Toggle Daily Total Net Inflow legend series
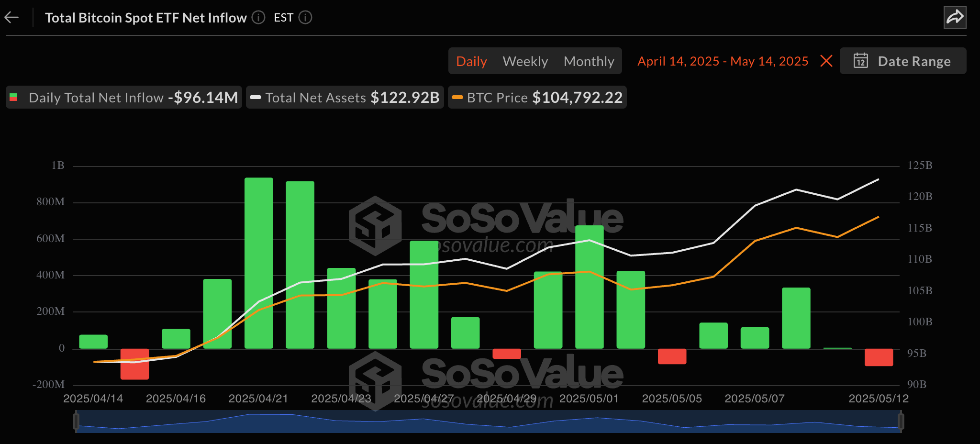Screen dimensions: 980x444 coord(124,97)
